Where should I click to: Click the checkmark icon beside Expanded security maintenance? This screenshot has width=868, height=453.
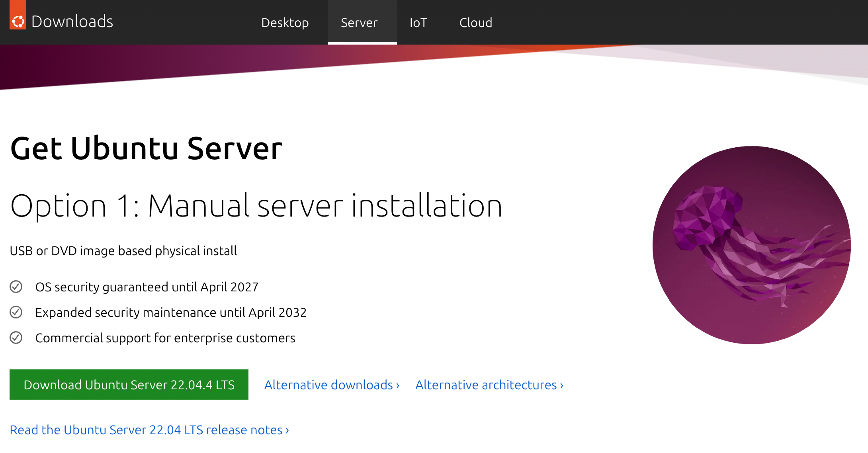point(16,312)
